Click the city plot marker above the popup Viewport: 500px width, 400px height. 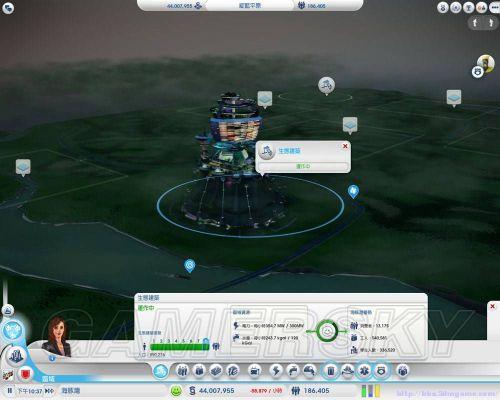tap(350, 126)
